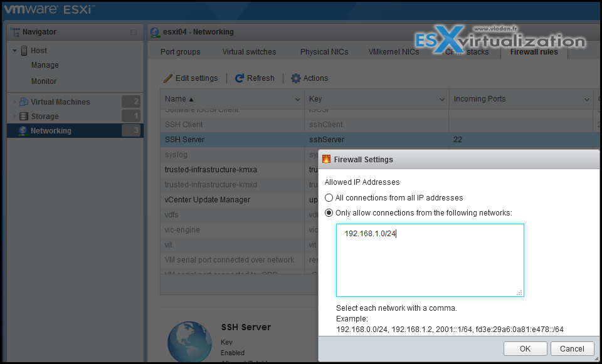Expand the Storage tree node
Viewport: 602px width, 364px height.
pyautogui.click(x=14, y=117)
